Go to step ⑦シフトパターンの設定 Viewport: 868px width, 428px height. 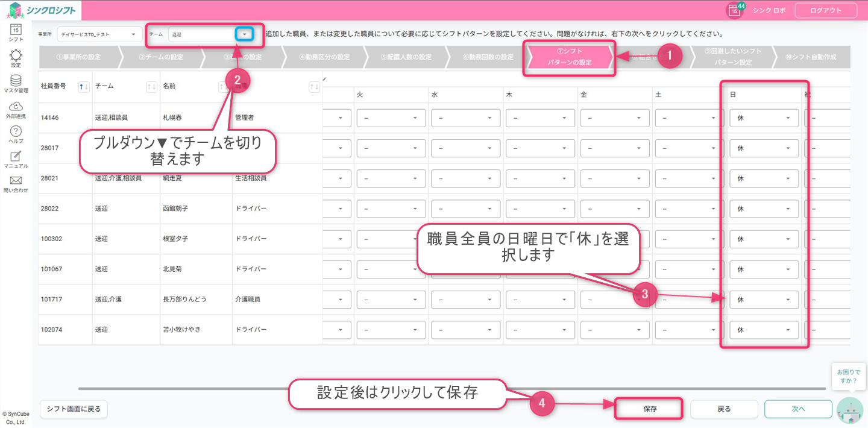pos(569,57)
